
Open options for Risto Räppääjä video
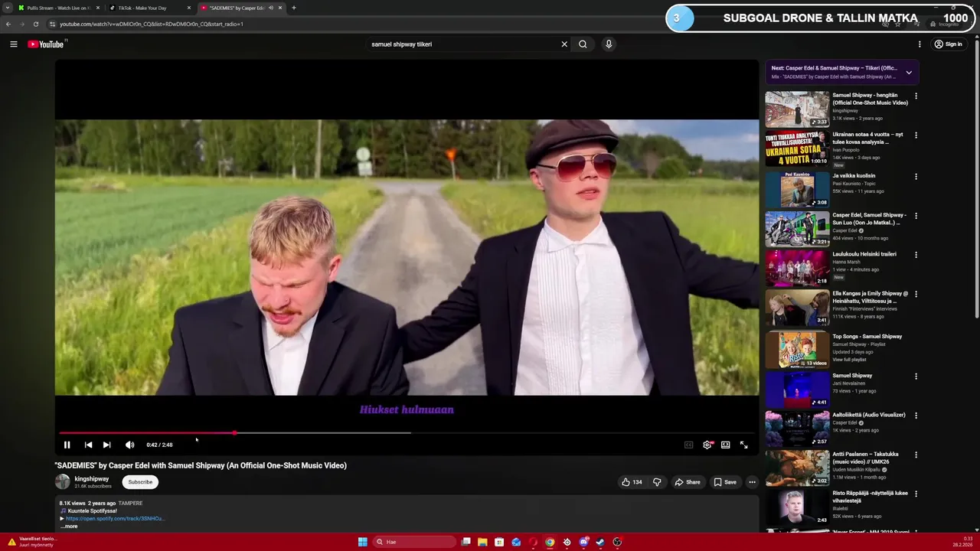916,494
